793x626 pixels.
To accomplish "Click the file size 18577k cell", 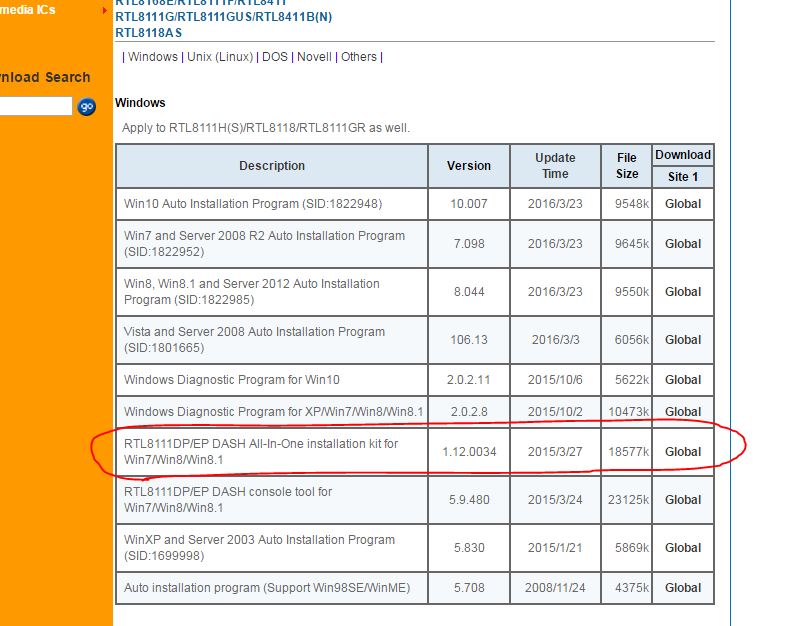I will pos(629,452).
